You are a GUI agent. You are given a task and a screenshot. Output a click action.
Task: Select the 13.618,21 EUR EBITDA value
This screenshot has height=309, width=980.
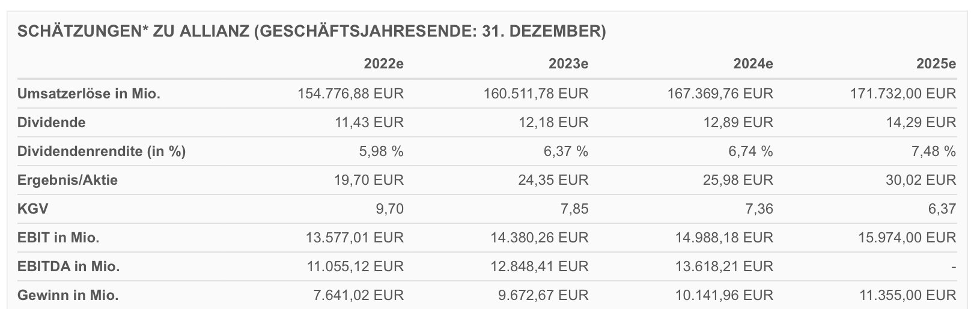[x=720, y=266]
